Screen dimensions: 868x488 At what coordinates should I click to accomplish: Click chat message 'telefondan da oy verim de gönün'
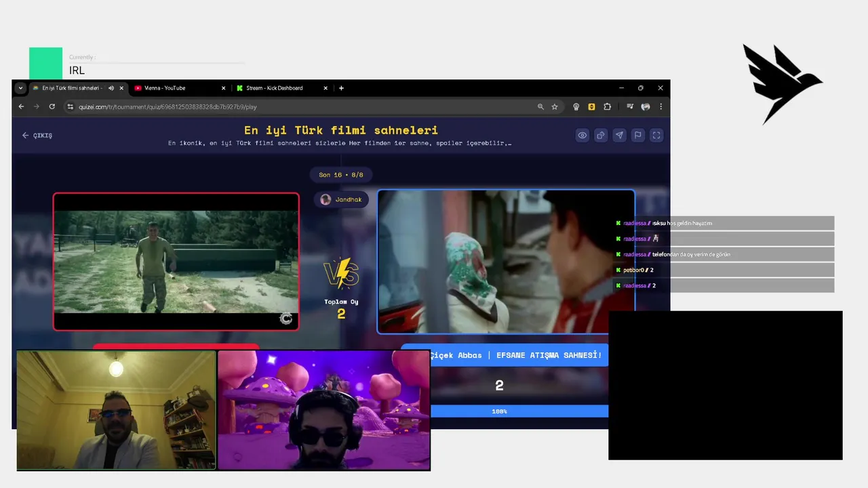[691, 254]
